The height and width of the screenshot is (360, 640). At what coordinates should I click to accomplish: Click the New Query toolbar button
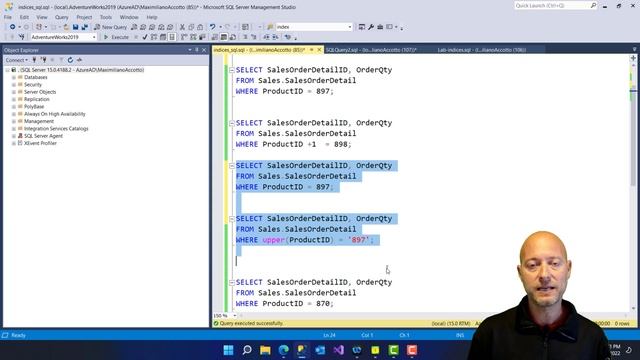click(111, 27)
